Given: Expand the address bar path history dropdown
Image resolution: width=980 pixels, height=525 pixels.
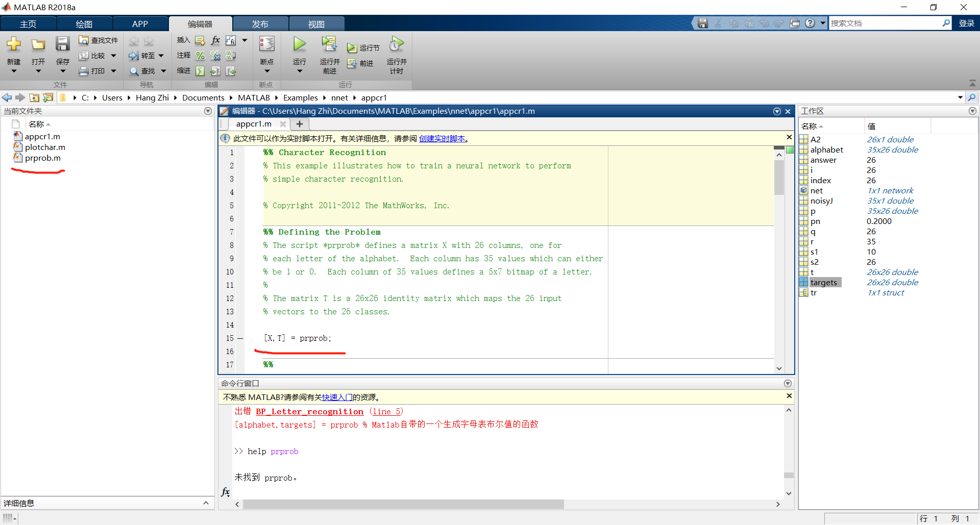Looking at the screenshot, I should [x=960, y=97].
